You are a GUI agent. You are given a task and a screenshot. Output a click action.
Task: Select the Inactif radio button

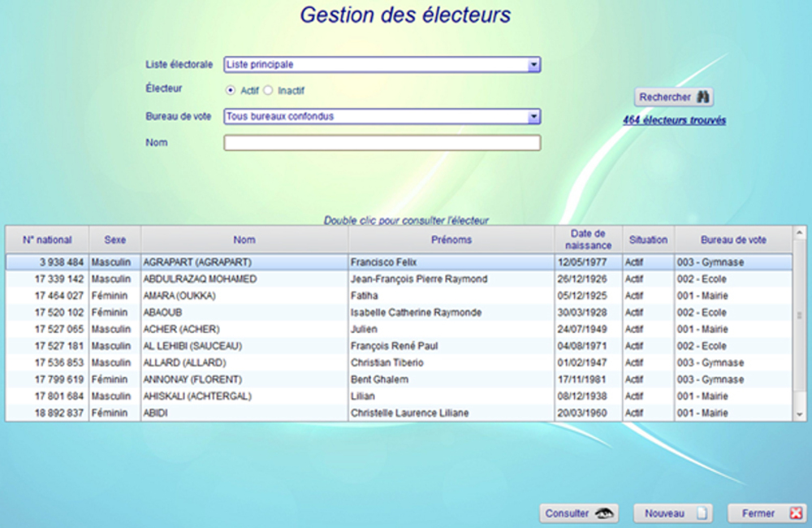(268, 90)
